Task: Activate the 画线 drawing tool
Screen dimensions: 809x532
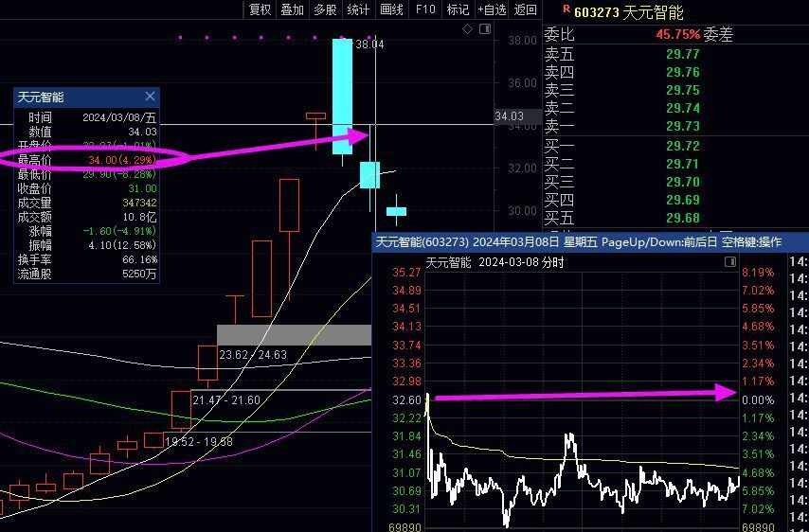Action: pyautogui.click(x=391, y=9)
